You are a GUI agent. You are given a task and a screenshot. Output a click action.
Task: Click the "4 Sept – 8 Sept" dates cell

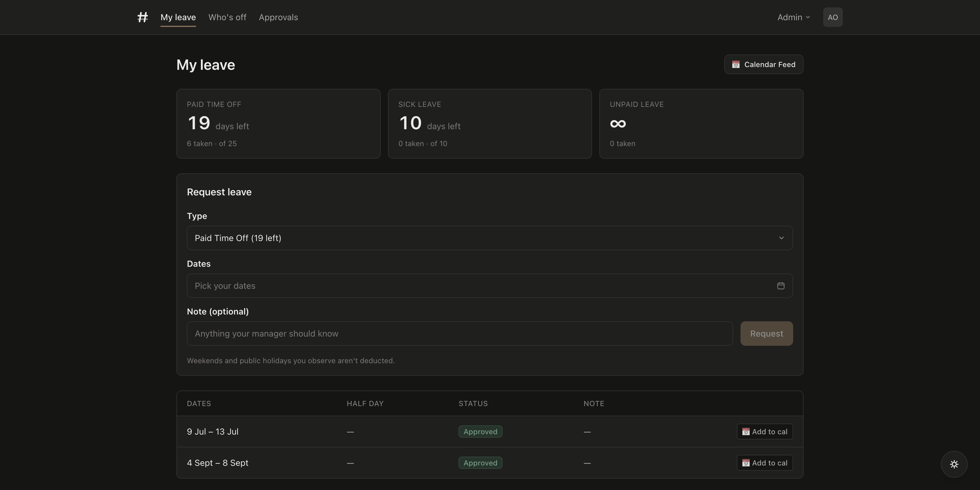click(218, 463)
